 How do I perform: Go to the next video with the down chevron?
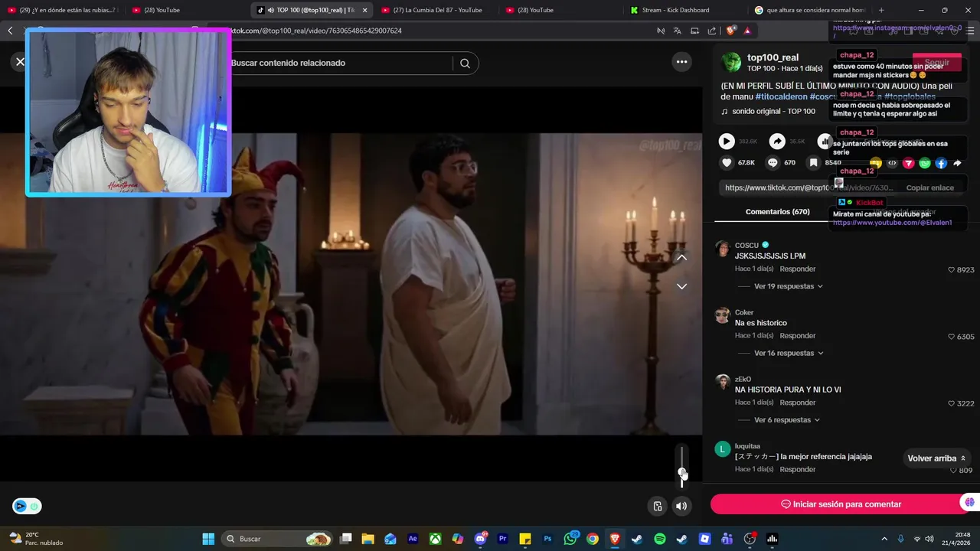[681, 286]
